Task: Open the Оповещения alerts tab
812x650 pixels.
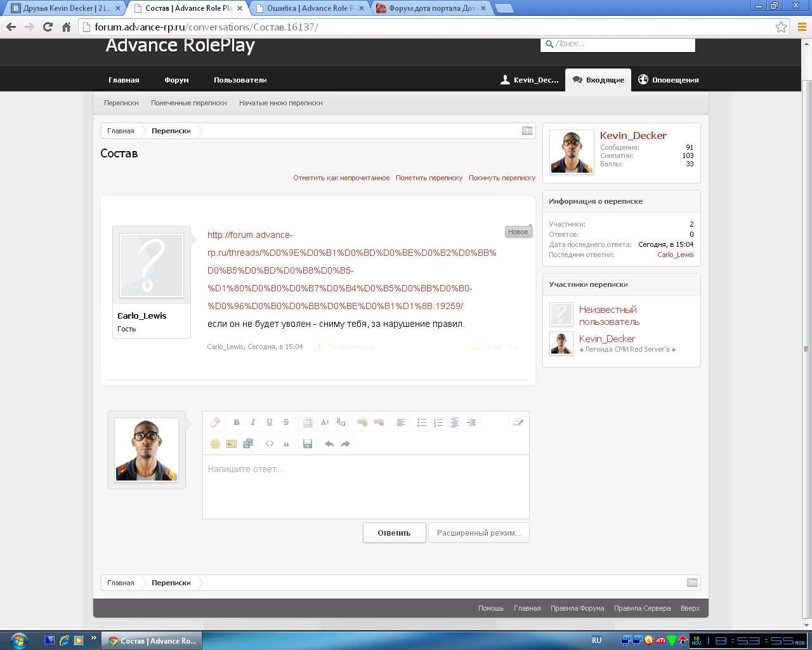Action: pos(669,80)
